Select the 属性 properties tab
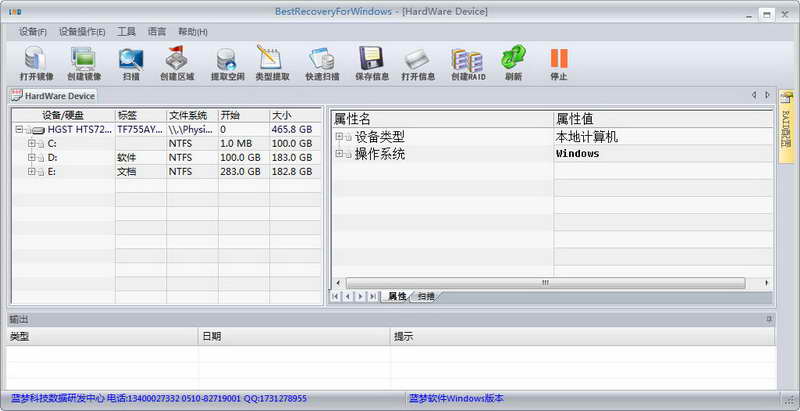Viewport: 800px width, 411px height. pyautogui.click(x=397, y=296)
